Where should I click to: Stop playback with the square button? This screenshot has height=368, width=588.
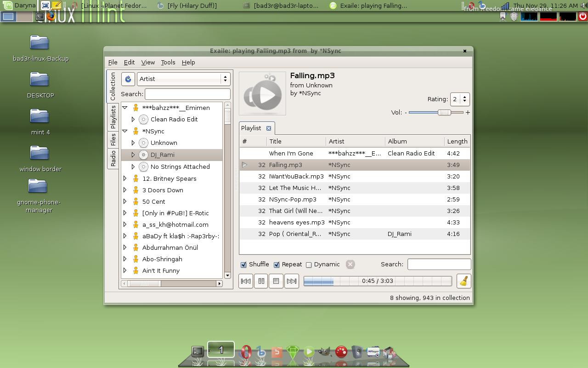tap(276, 281)
